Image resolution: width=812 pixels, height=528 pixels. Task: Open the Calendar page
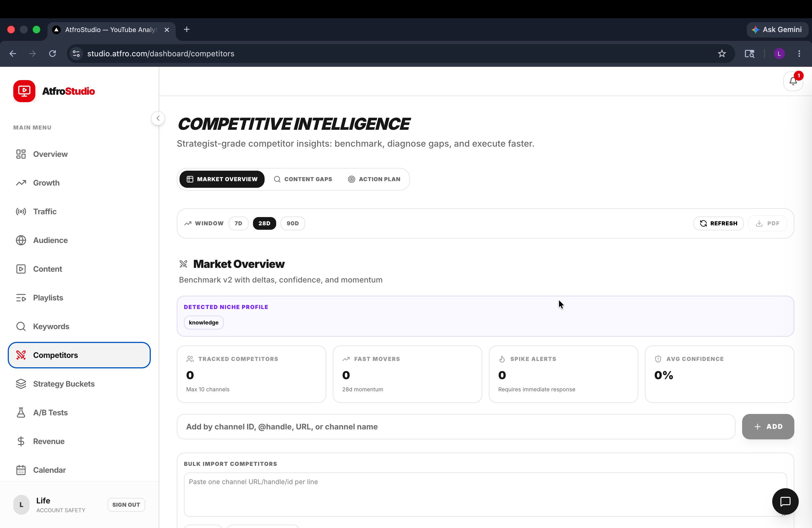click(79, 470)
